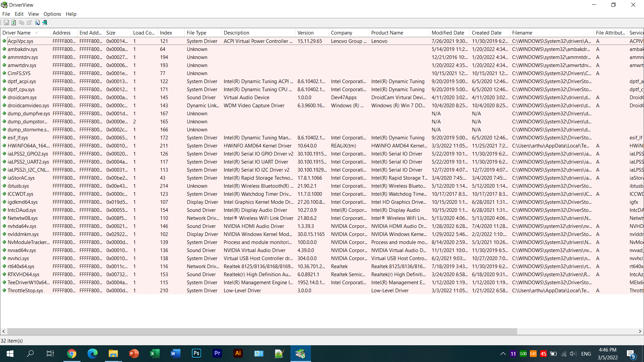This screenshot has width=644, height=362.
Task: Select the ibtusb.sys driver row
Action: 322,186
